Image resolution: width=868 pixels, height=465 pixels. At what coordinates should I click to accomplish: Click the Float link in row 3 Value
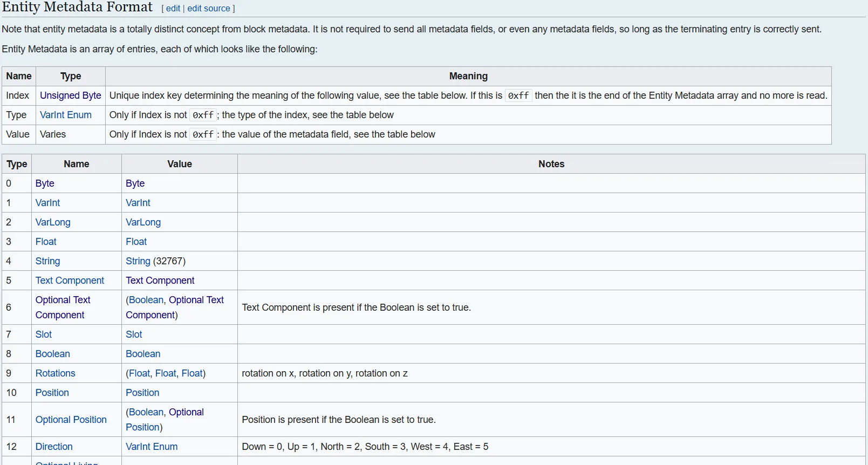[x=136, y=242]
